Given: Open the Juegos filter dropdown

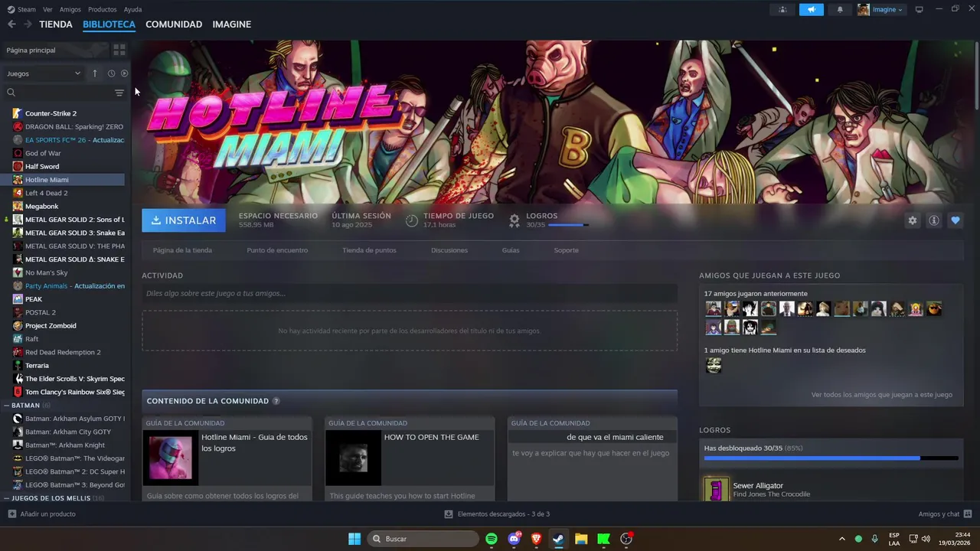Looking at the screenshot, I should [x=43, y=73].
